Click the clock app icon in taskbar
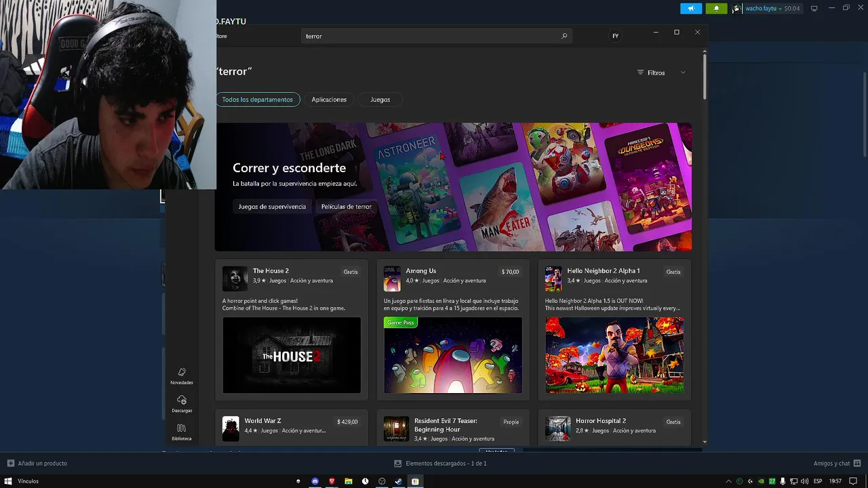 pyautogui.click(x=365, y=481)
